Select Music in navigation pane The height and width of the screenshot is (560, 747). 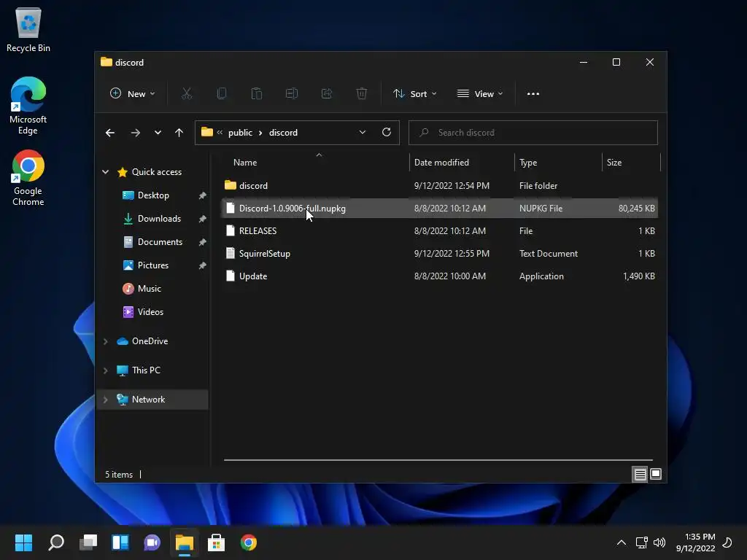pos(149,289)
